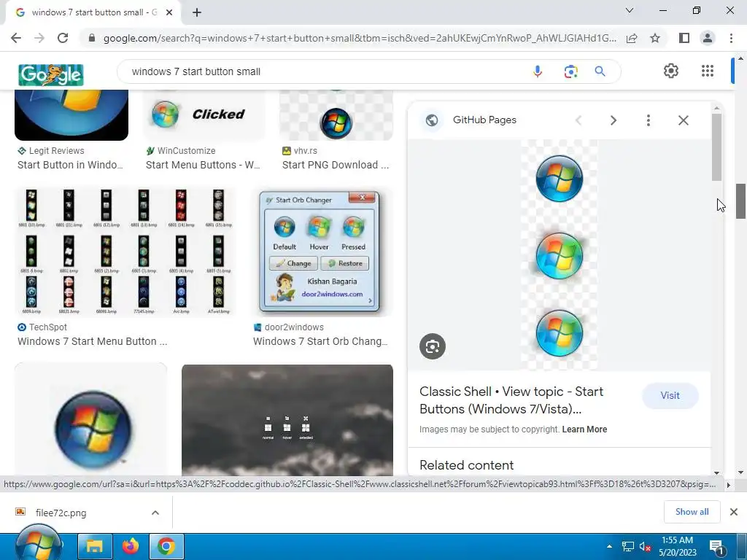Image resolution: width=747 pixels, height=560 pixels.
Task: Click the page vertical scrollbar thumb
Action: coord(740,201)
